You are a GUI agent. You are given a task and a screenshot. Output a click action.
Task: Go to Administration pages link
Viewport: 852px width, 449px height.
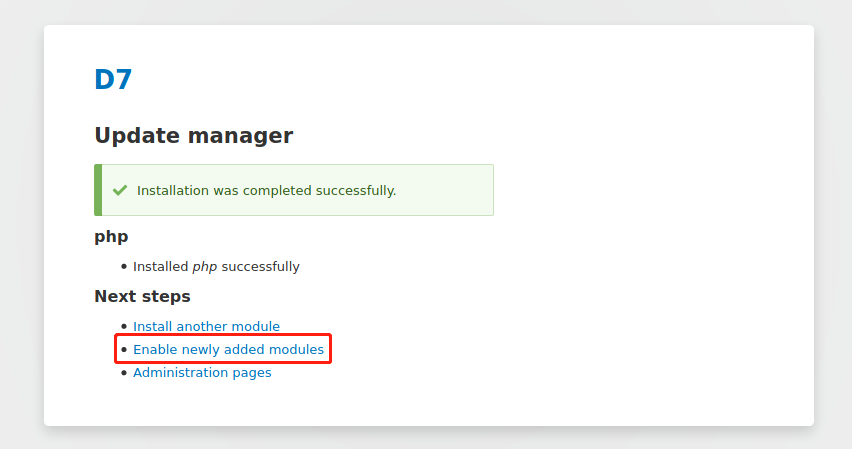(x=202, y=373)
